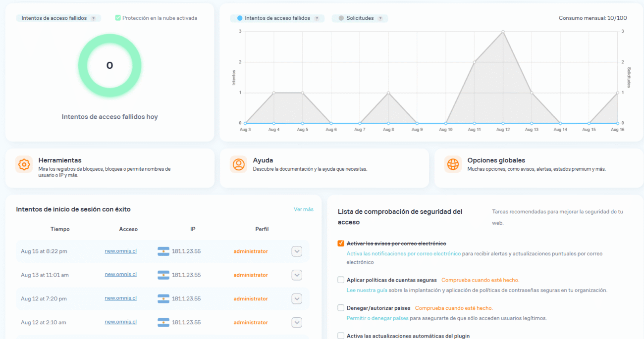Uncheck Activar los avisos por correo electrónico
This screenshot has width=644, height=339.
click(341, 243)
